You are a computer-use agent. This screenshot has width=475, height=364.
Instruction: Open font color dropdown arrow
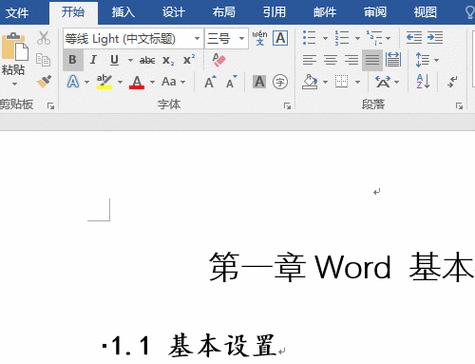pos(152,82)
